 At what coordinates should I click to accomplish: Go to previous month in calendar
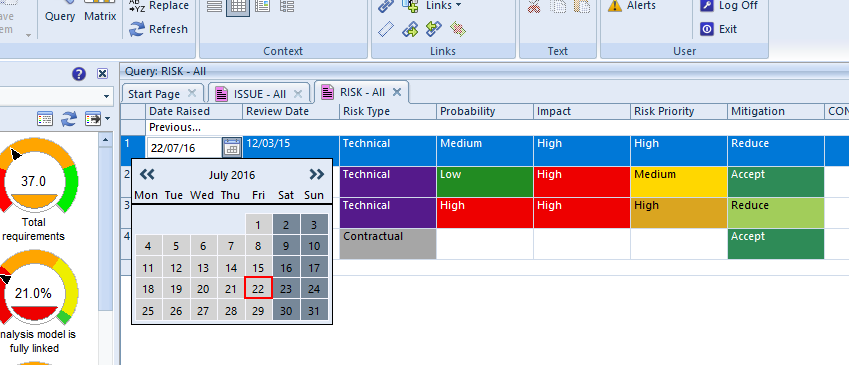click(x=147, y=174)
